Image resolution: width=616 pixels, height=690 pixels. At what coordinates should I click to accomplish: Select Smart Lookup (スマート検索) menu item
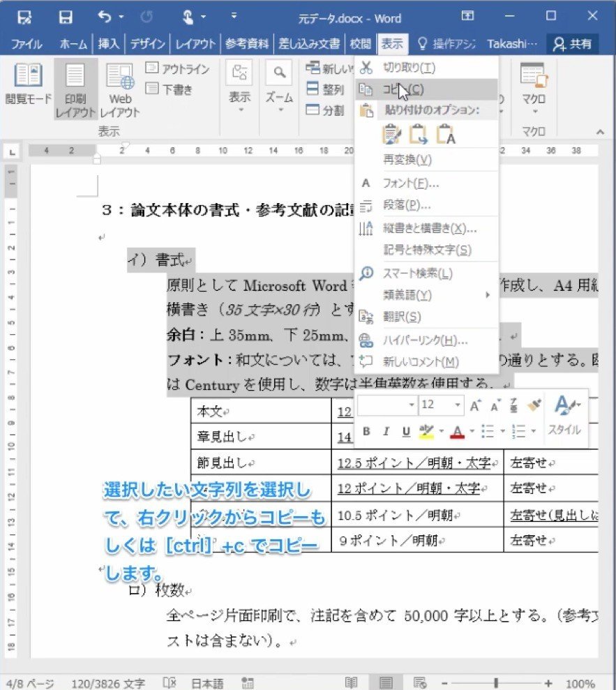coord(426,273)
